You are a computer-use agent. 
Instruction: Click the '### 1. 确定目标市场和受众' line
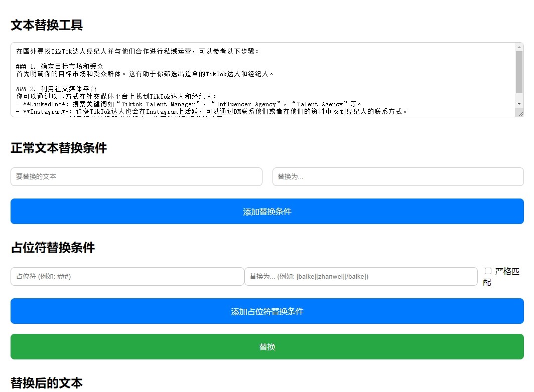point(60,66)
